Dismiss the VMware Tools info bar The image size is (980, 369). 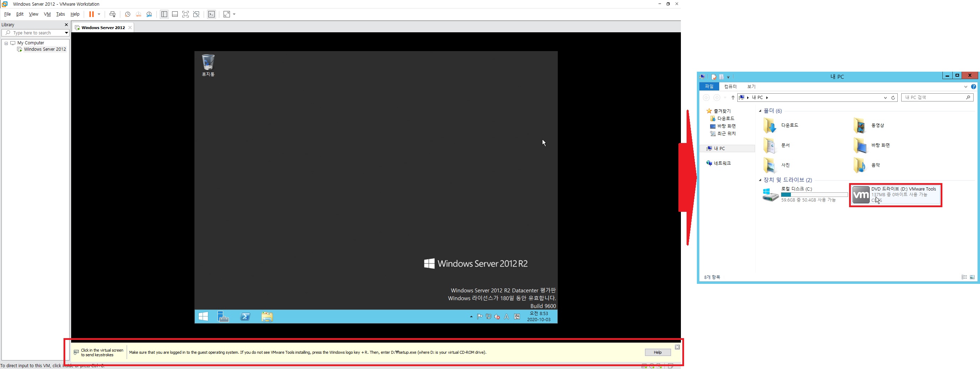tap(677, 347)
